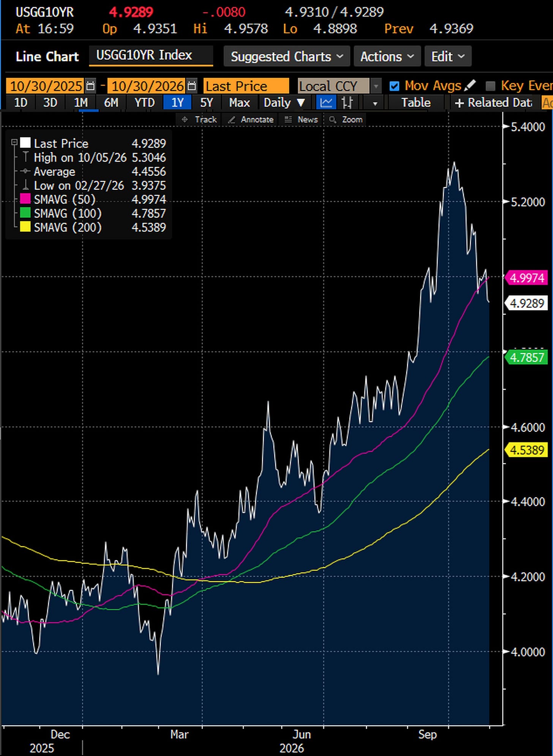Switch to the 1D time range

21,103
